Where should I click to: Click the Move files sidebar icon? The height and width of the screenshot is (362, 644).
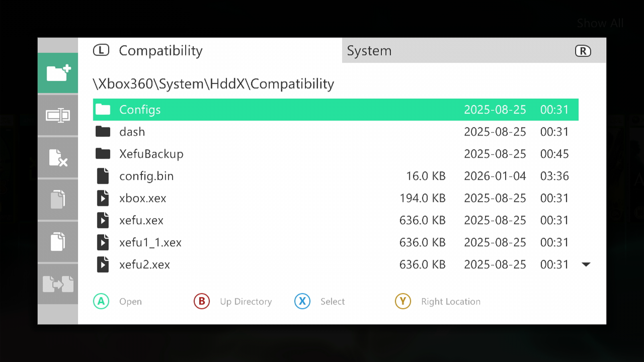pyautogui.click(x=58, y=284)
